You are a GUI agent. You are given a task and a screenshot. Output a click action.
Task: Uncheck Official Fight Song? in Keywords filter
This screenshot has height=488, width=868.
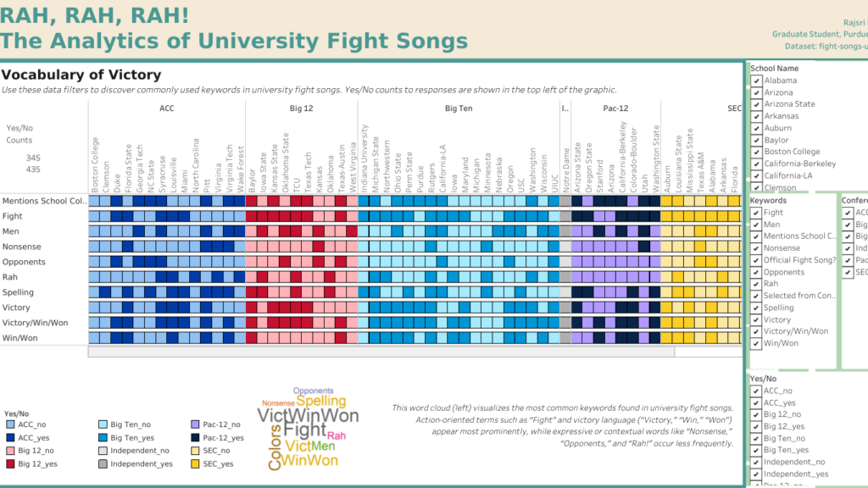coord(754,259)
